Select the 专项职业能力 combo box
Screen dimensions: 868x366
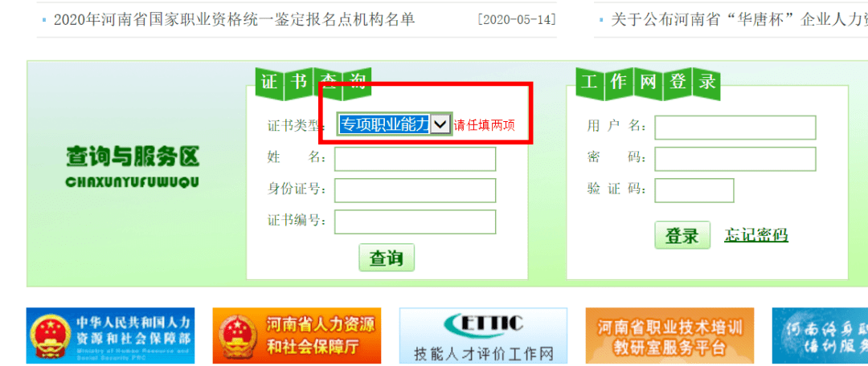pyautogui.click(x=394, y=124)
